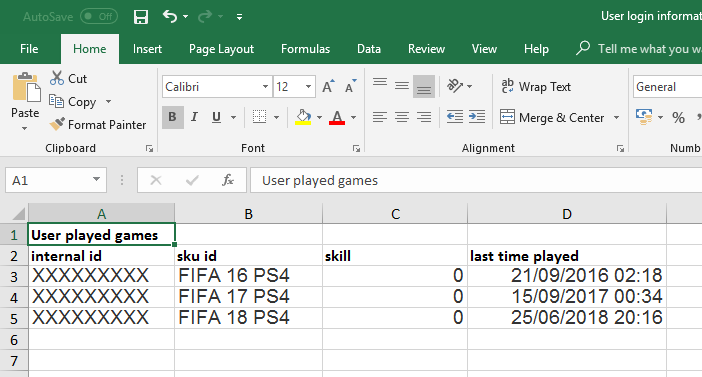Open the General number format dropdown
Viewport: 702px width, 377px height.
coord(667,86)
